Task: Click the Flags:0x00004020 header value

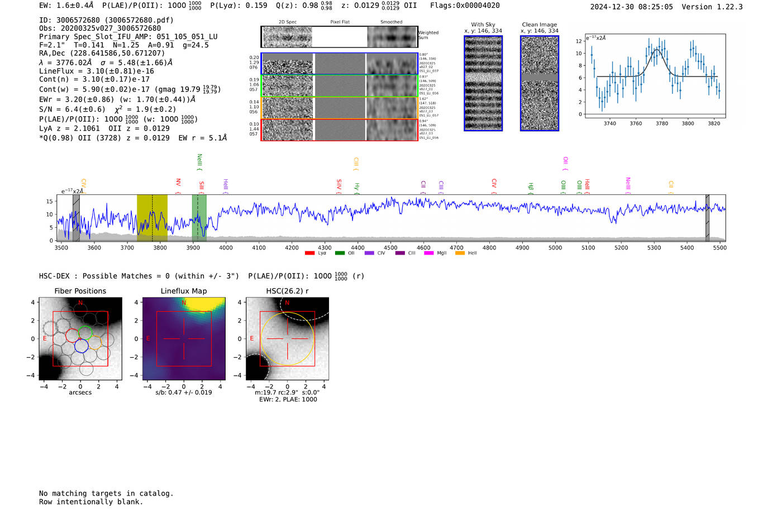Action: (x=465, y=6)
